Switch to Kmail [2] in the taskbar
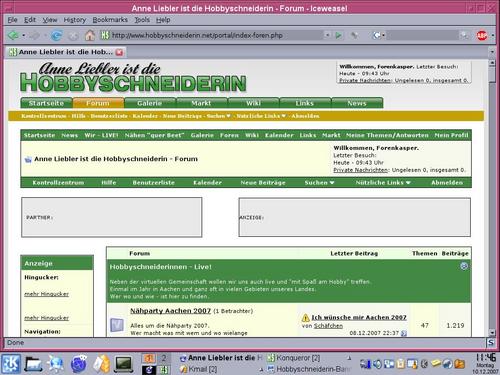The width and height of the screenshot is (500, 375). (x=198, y=369)
